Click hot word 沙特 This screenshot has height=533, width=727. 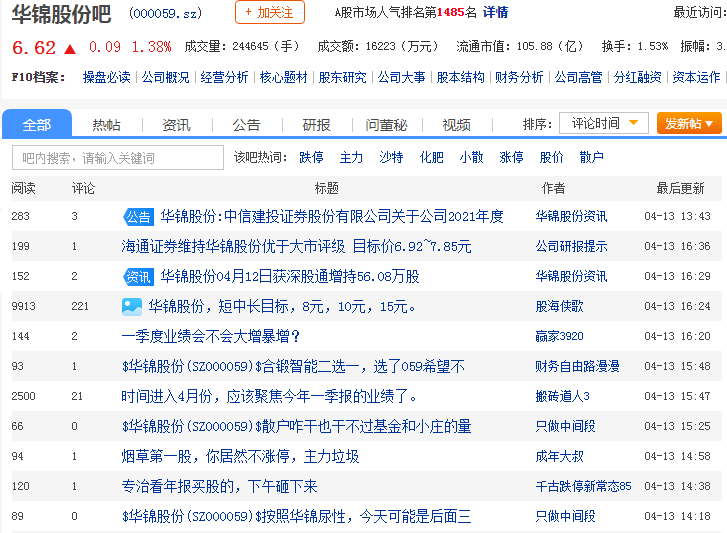click(x=391, y=158)
